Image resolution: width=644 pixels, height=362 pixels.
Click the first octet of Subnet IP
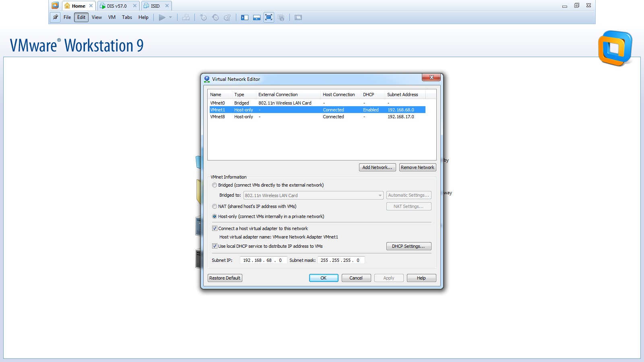246,260
